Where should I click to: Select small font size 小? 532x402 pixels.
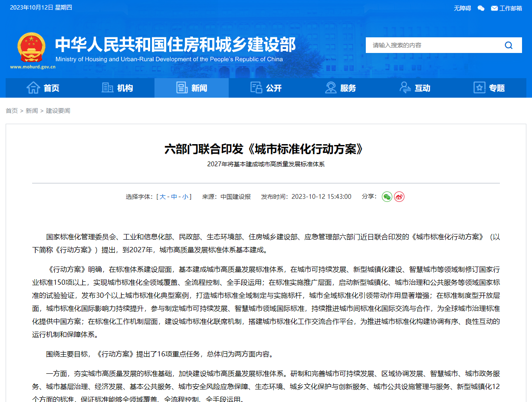185,197
